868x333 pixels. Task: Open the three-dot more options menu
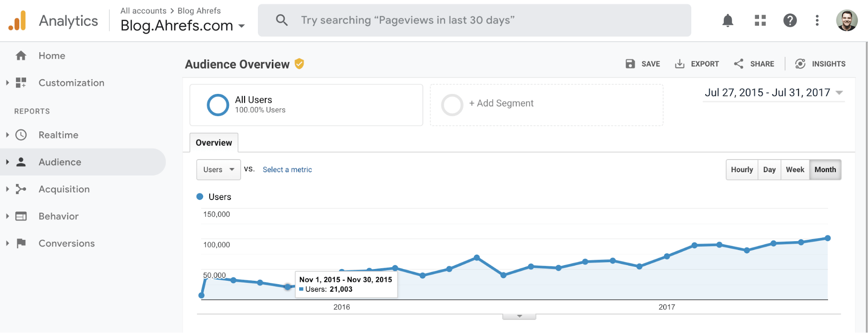(817, 20)
